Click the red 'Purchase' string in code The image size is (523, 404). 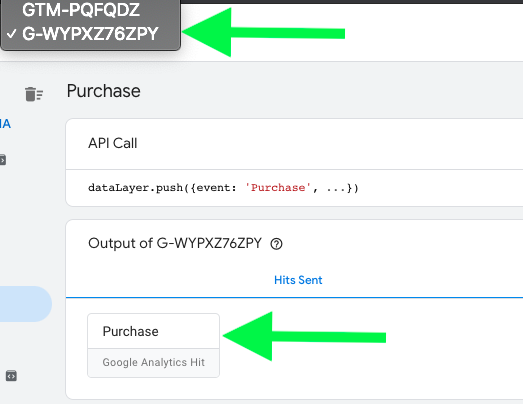(278, 188)
